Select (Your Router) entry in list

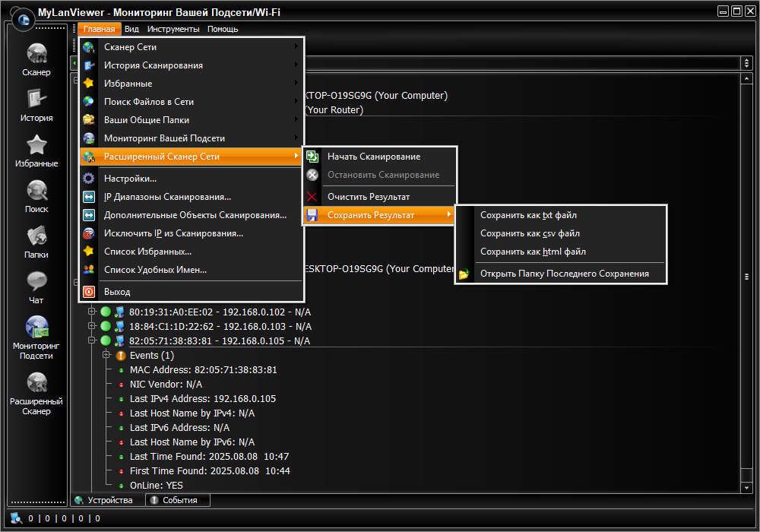pos(334,110)
